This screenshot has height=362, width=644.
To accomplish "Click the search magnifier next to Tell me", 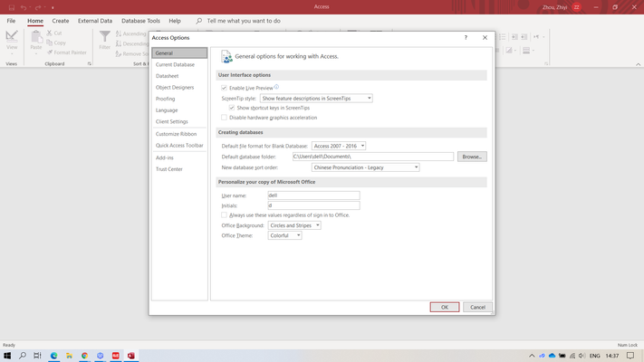I will tap(198, 21).
